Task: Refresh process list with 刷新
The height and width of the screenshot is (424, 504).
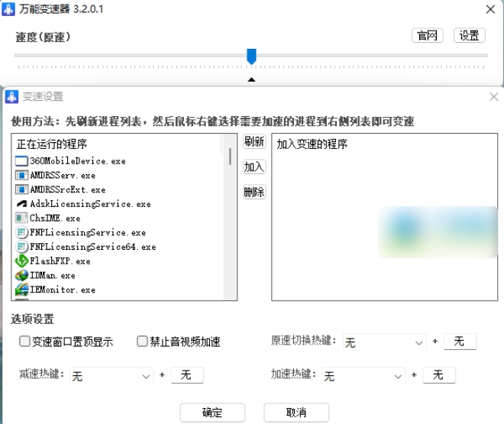Action: (254, 141)
